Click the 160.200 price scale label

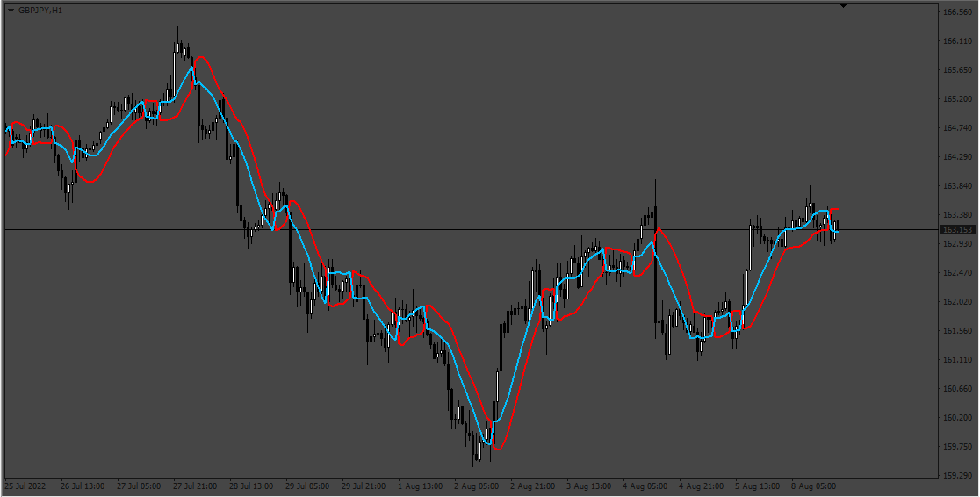point(957,418)
